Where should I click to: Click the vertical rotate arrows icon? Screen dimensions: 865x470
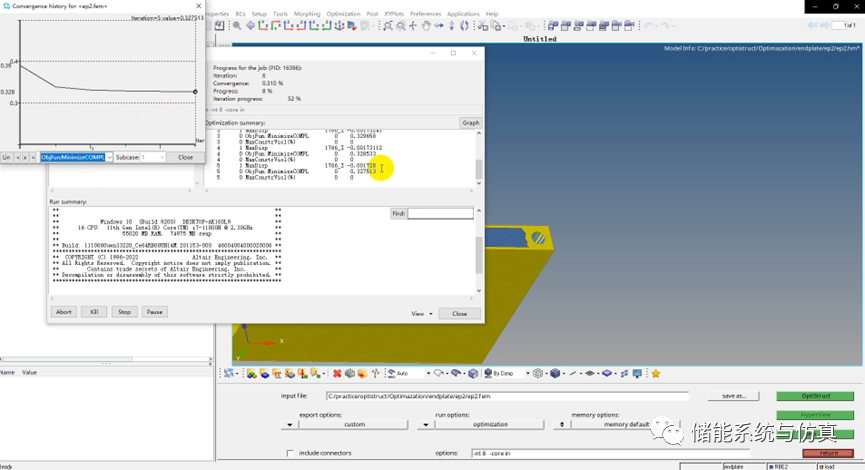coord(452,26)
